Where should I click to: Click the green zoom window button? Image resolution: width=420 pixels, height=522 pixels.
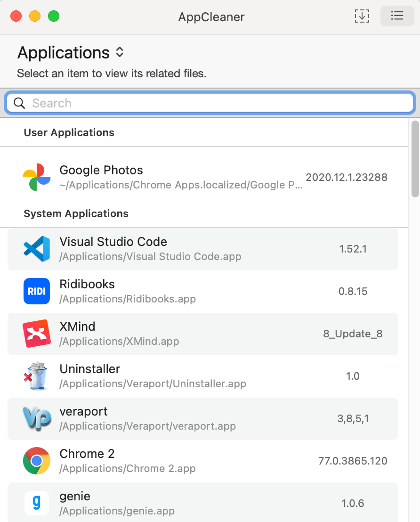[x=54, y=16]
